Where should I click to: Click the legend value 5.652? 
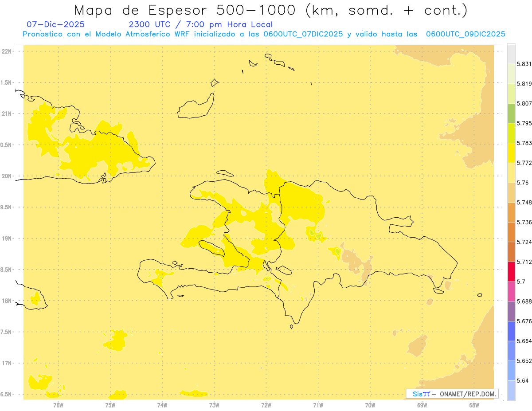(x=524, y=361)
